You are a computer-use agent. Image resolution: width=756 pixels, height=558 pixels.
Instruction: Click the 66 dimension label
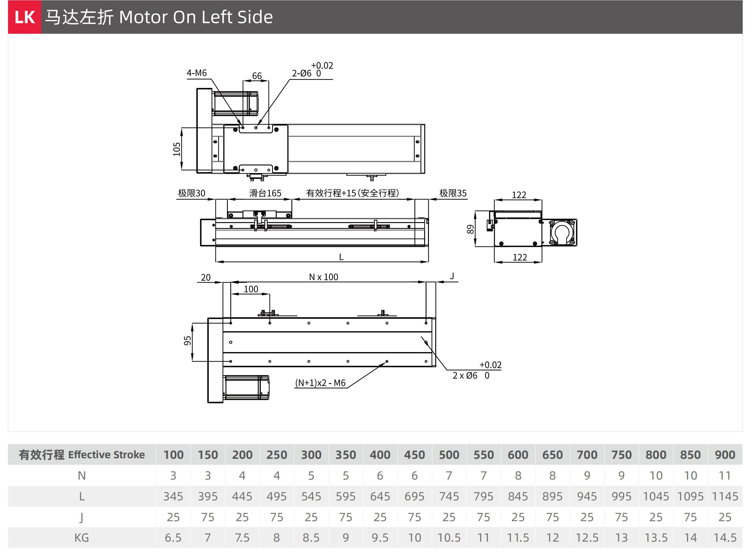pos(257,76)
